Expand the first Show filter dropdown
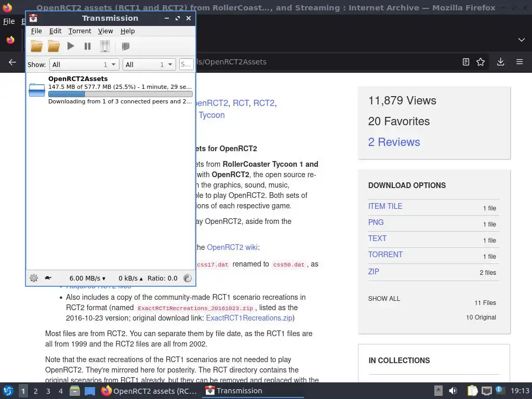This screenshot has width=532, height=399. 84,64
